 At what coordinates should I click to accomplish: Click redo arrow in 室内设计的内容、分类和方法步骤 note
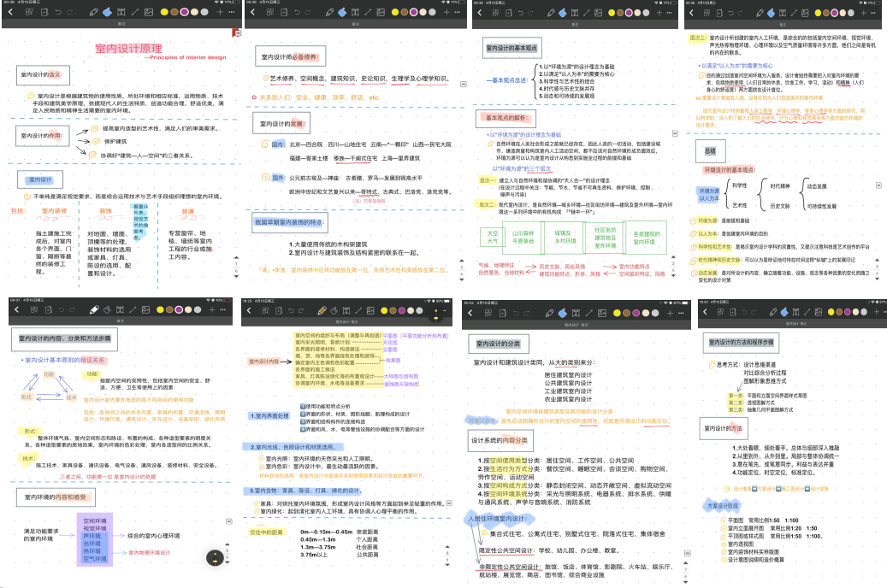pos(70,309)
